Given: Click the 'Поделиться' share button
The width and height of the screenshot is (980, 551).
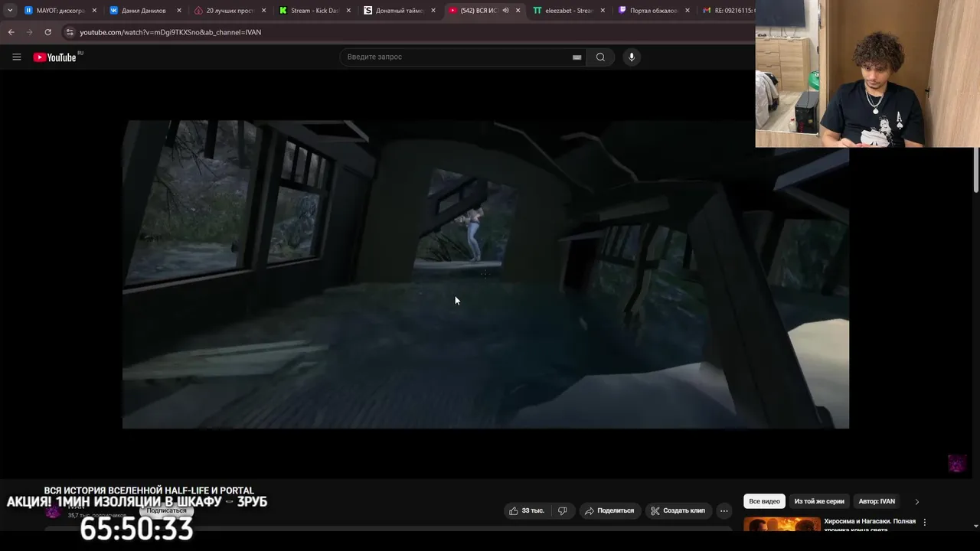Looking at the screenshot, I should click(609, 510).
